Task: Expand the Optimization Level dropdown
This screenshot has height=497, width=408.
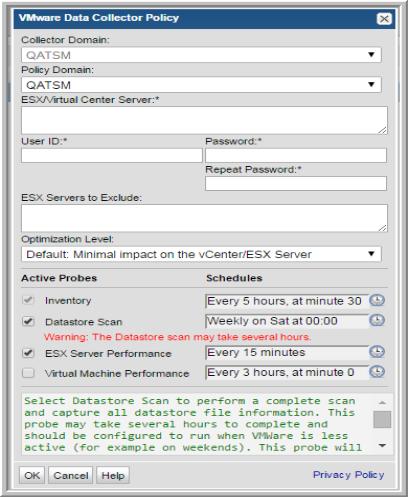Action: click(201, 254)
